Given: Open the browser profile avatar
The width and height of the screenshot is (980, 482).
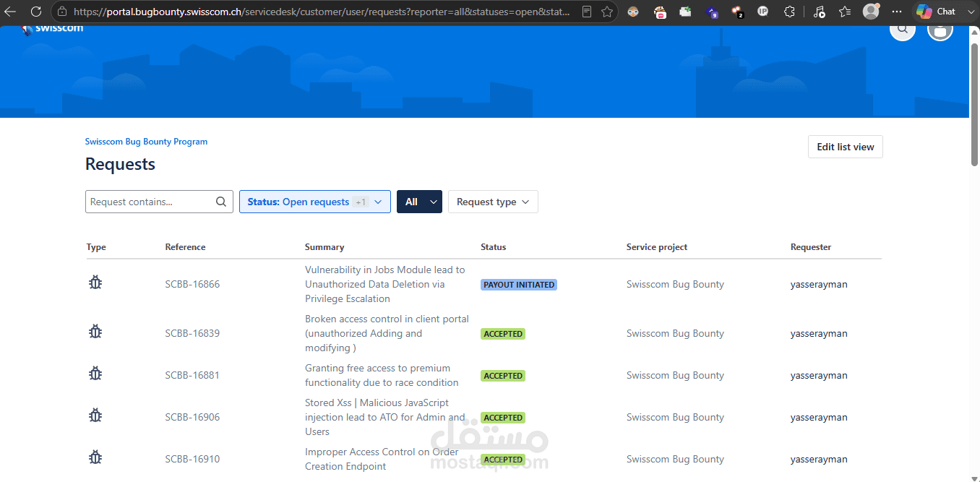Looking at the screenshot, I should coord(872,12).
